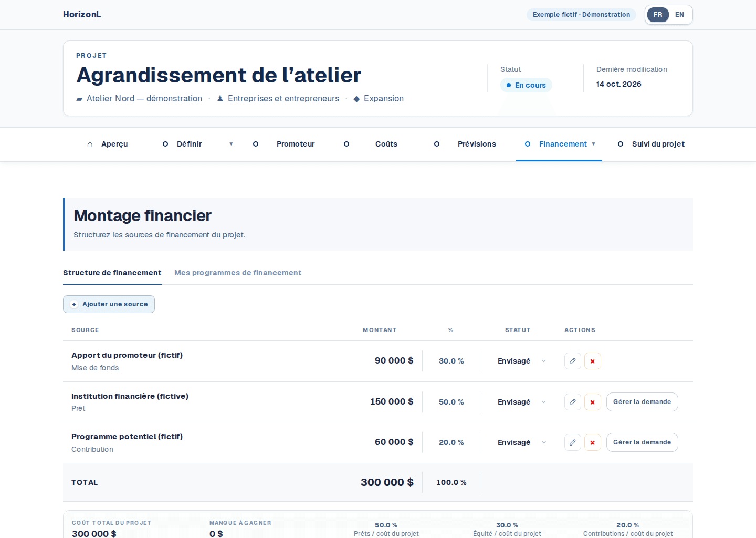Screen dimensions: 756x538
Task: Go to the Aperçu section
Action: [114, 144]
